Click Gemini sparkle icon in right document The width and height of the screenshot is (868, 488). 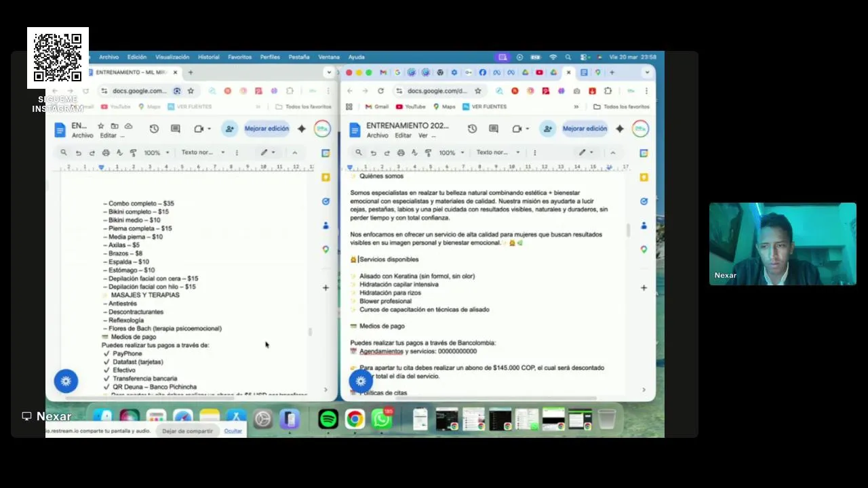pyautogui.click(x=619, y=129)
